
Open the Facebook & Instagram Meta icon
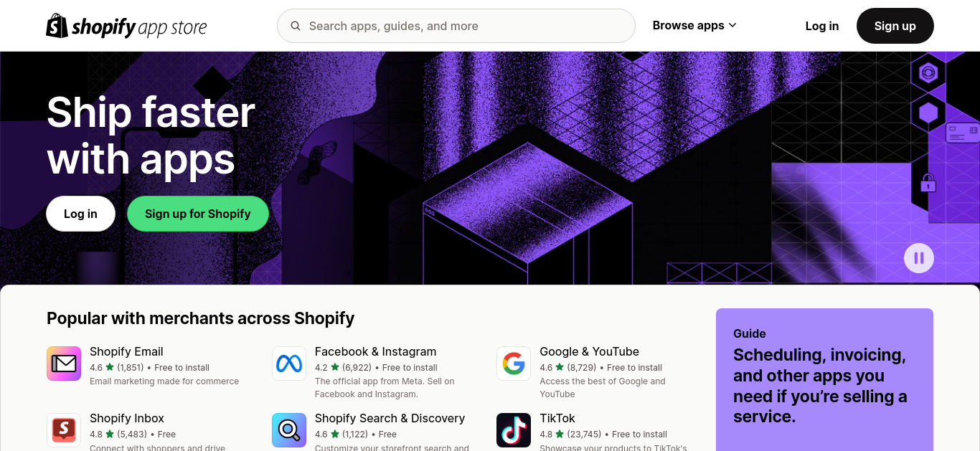[289, 364]
